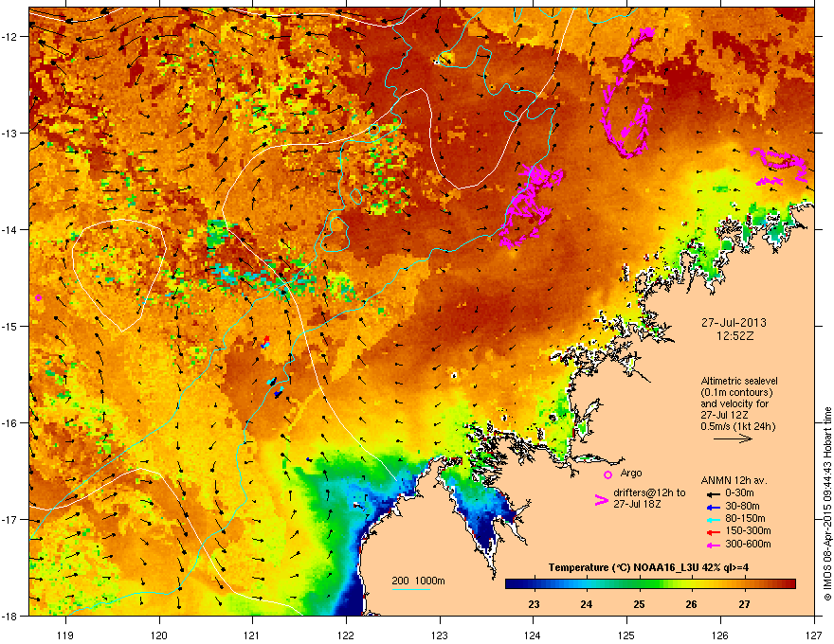Click the 'Argo' legend label
Viewport: 834px width, 644px height.
coord(631,473)
